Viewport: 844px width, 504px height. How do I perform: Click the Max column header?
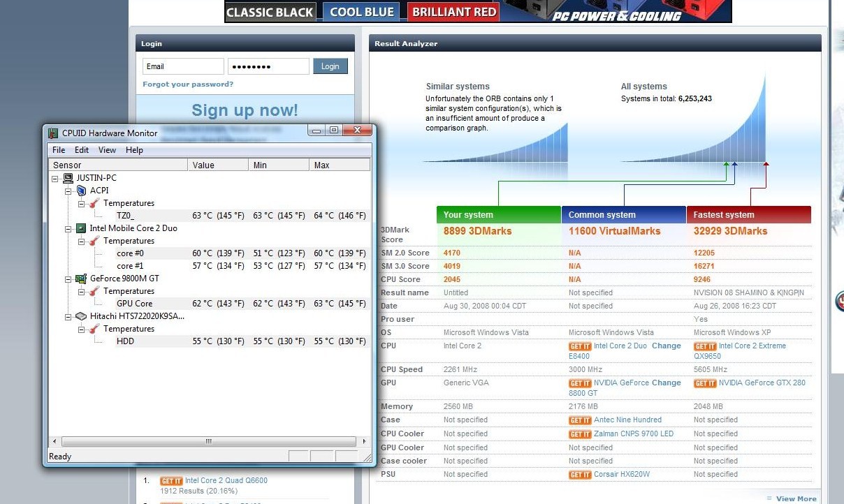point(340,165)
